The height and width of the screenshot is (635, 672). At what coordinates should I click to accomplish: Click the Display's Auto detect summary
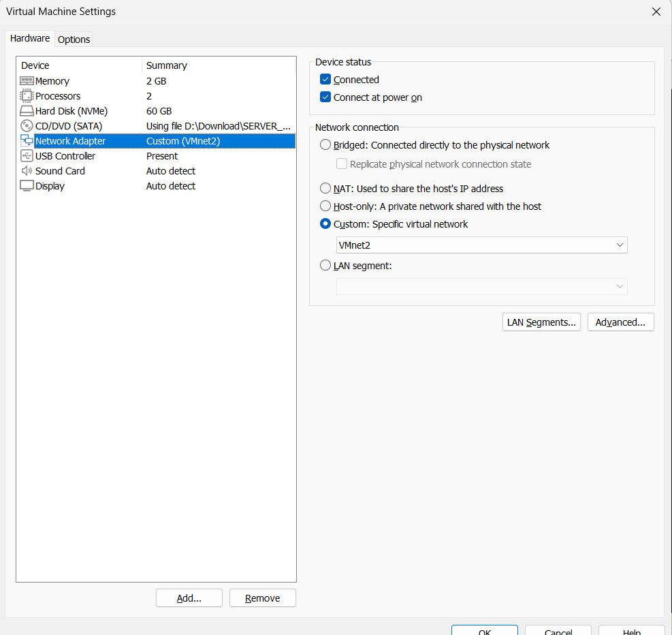coord(171,186)
